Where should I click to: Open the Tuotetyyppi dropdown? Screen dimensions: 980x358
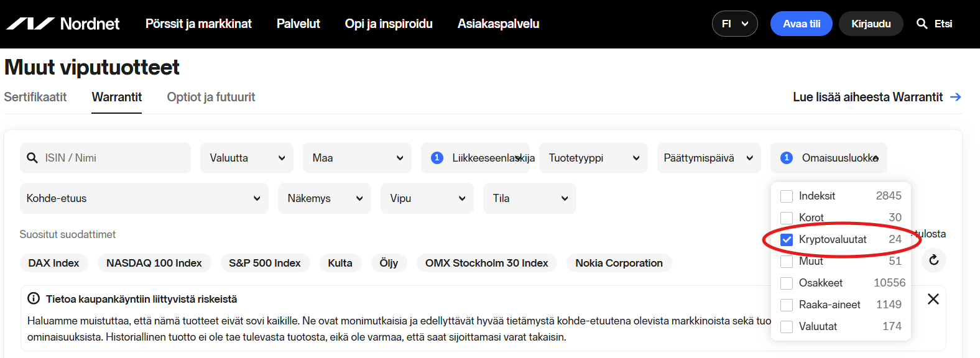[593, 158]
